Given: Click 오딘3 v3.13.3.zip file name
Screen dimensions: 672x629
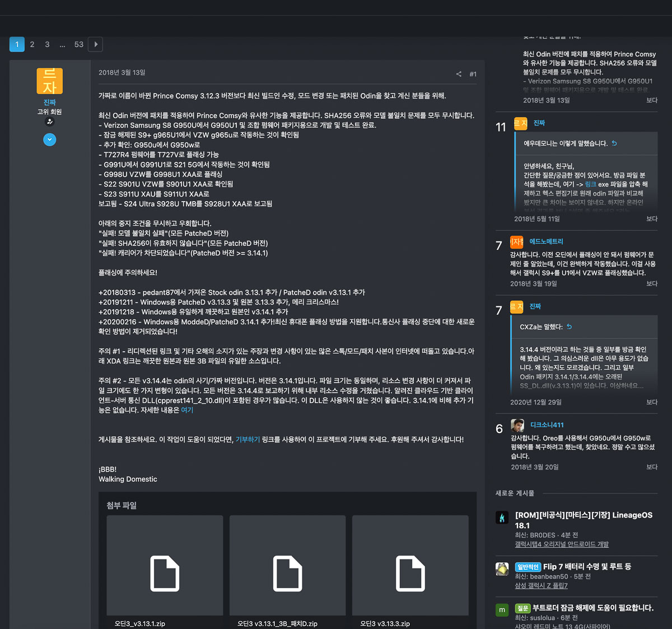Looking at the screenshot, I should click(385, 623).
